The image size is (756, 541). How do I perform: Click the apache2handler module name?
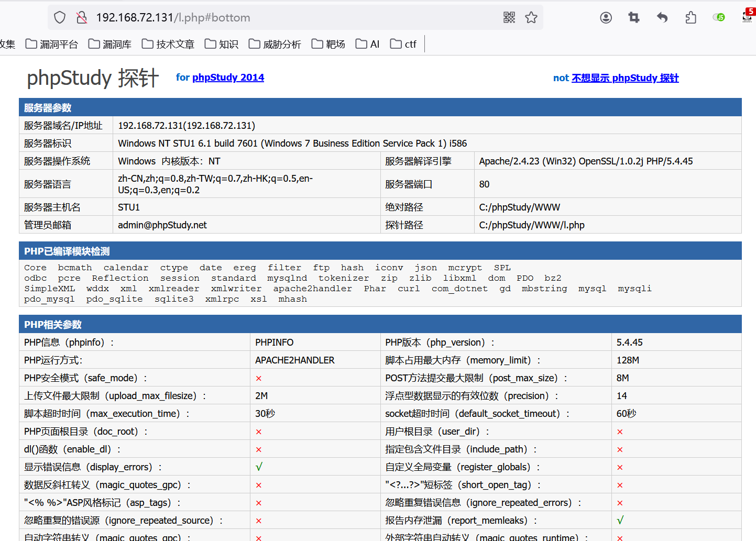312,289
